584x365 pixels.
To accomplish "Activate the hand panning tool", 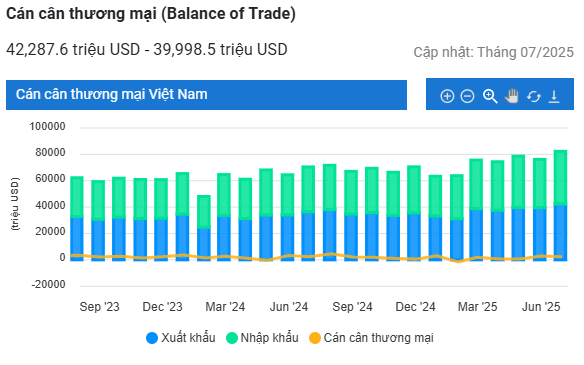I will click(512, 96).
